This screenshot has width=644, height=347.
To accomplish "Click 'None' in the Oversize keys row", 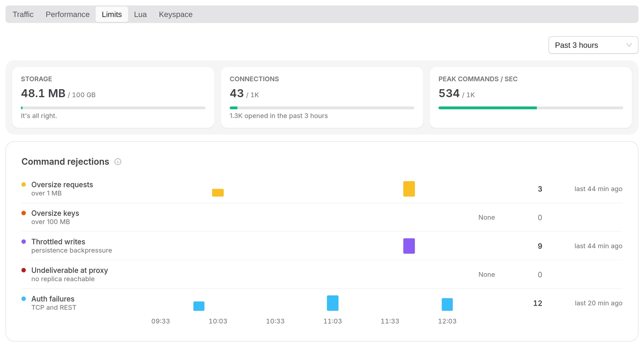I will (486, 217).
